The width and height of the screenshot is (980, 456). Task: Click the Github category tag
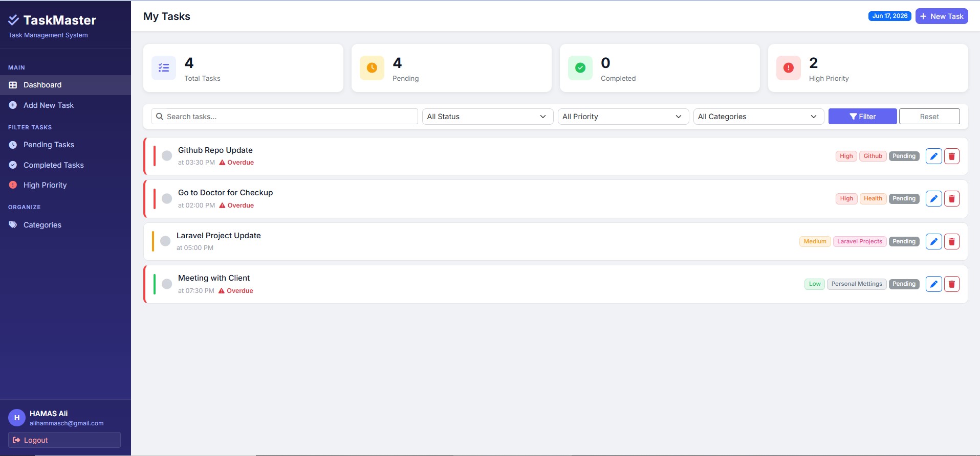[x=873, y=156]
